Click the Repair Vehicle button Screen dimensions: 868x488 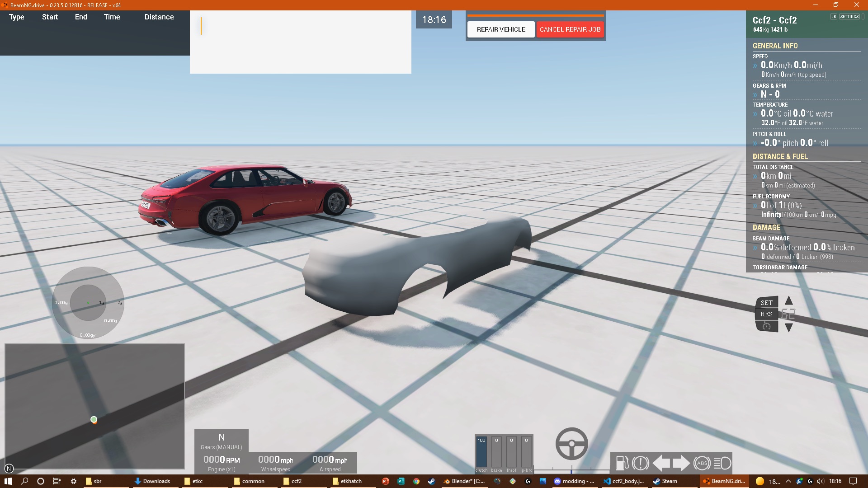[x=501, y=29]
